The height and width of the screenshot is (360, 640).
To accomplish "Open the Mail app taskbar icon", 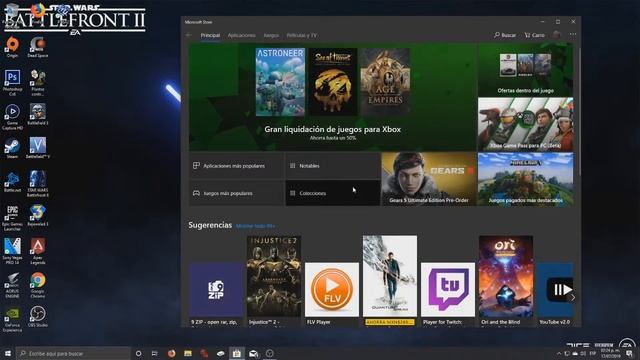I will click(253, 353).
